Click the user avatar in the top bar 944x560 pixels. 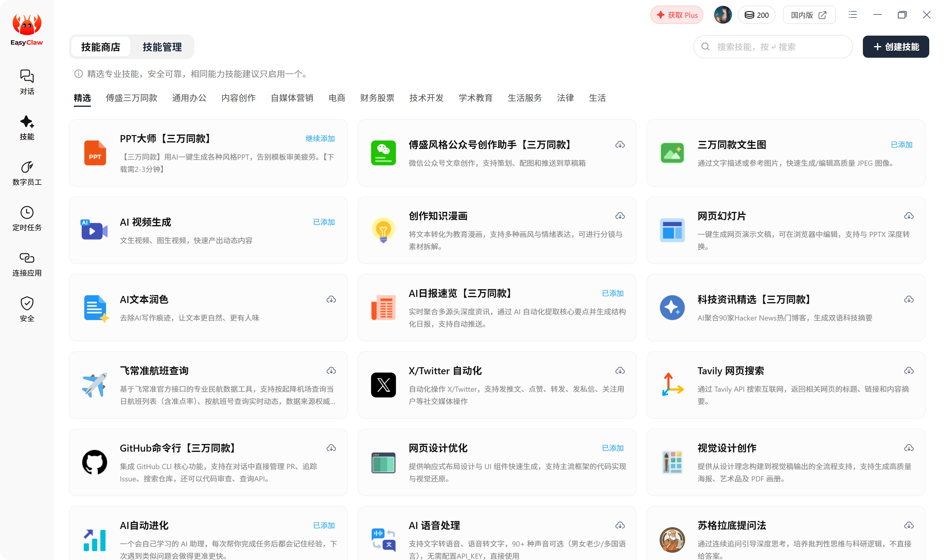722,15
